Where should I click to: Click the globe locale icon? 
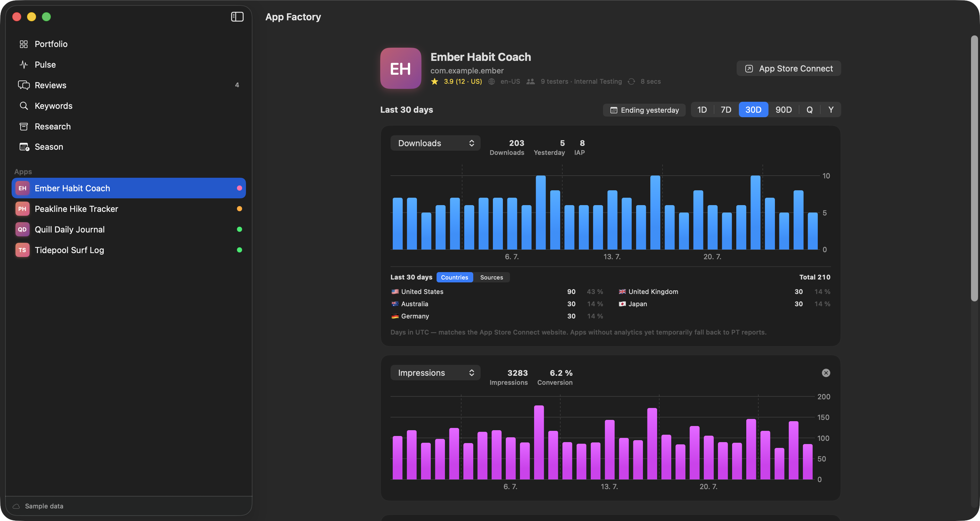tap(492, 81)
